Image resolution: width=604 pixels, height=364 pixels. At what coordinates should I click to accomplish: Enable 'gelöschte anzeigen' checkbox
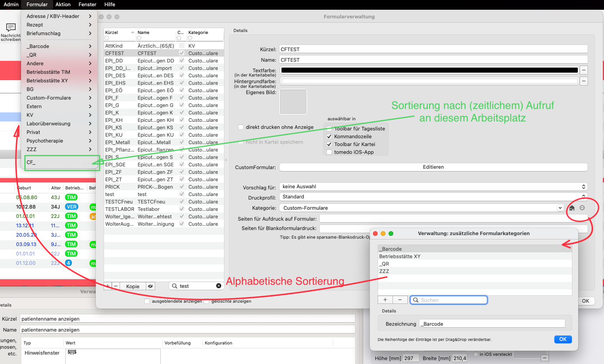click(x=207, y=301)
